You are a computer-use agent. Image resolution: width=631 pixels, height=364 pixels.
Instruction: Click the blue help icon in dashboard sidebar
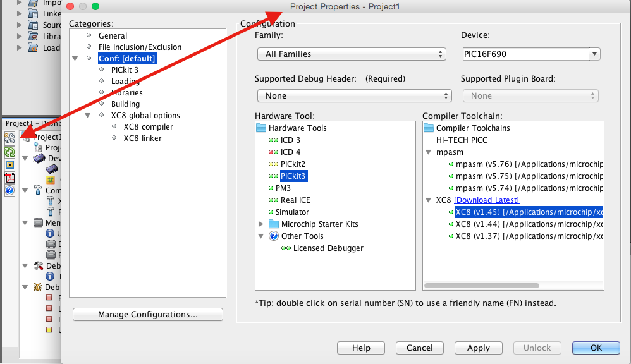9,190
